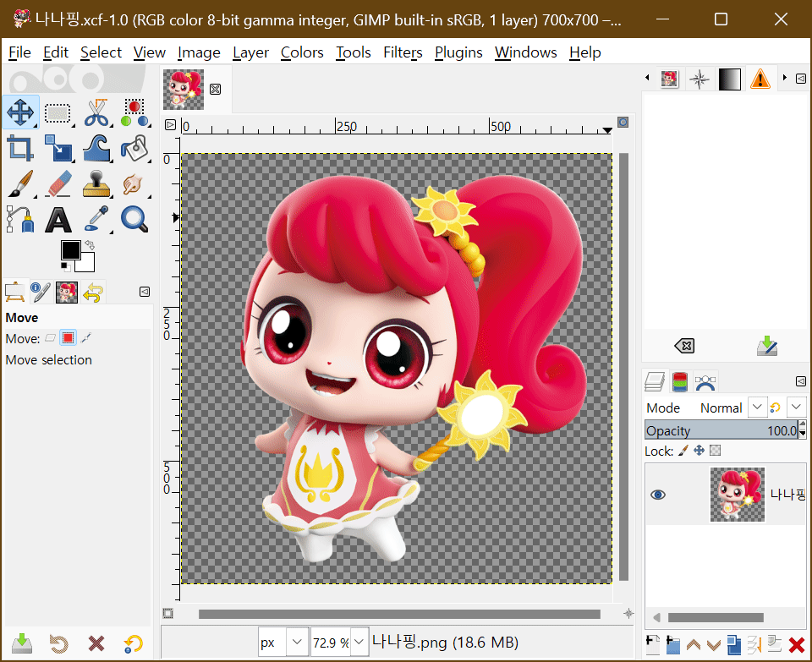
Task: Select the Unified Transform tool
Action: tap(58, 148)
